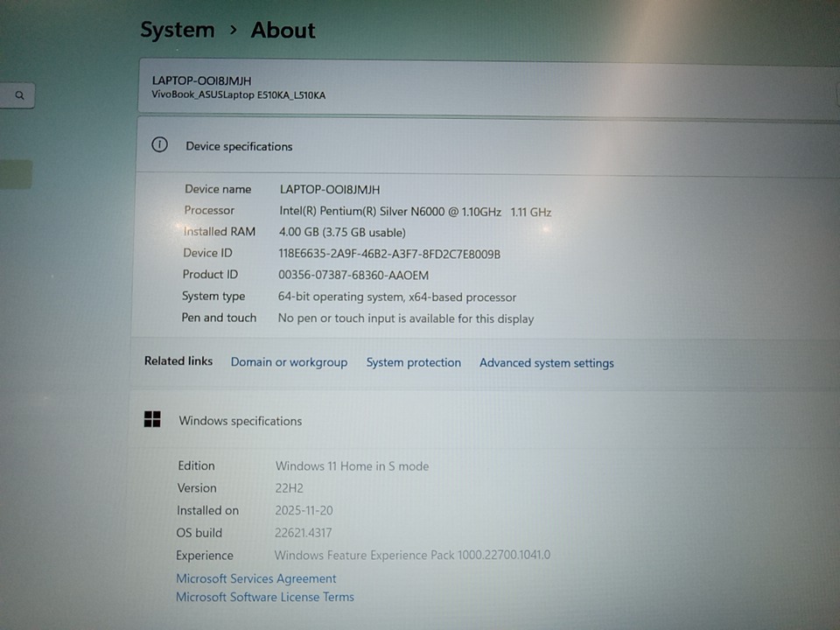Image resolution: width=840 pixels, height=630 pixels.
Task: Open the Microsoft Services Agreement
Action: pyautogui.click(x=255, y=578)
